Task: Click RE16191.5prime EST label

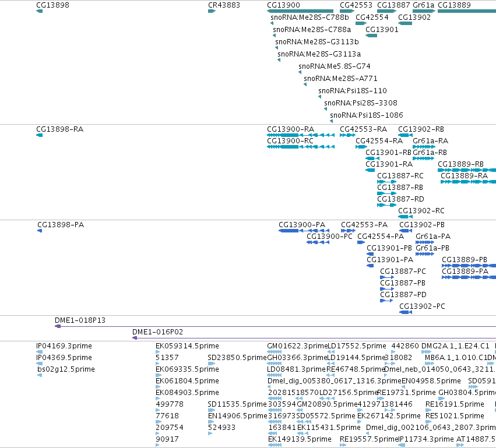Action: coord(455,404)
